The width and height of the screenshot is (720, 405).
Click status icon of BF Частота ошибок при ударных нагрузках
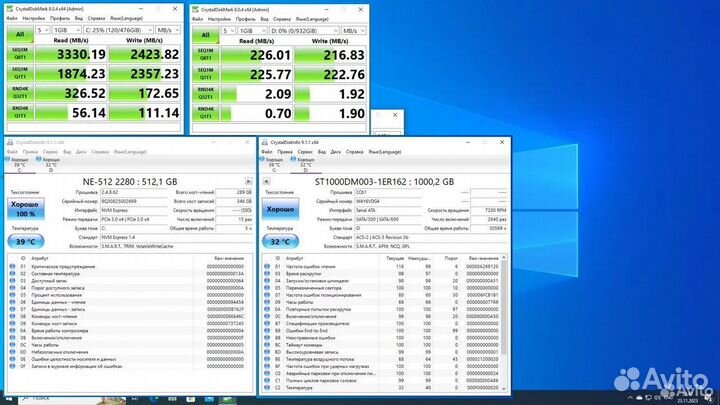pos(267,366)
